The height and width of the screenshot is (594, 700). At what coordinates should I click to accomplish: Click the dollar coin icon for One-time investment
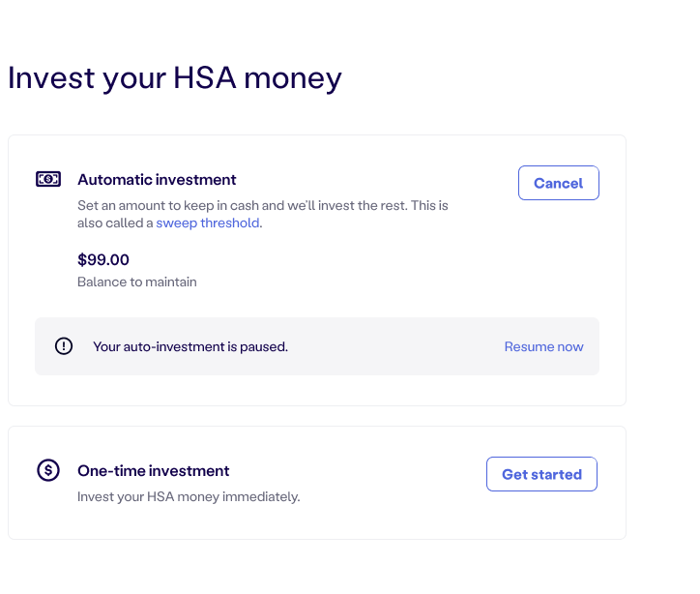click(48, 470)
